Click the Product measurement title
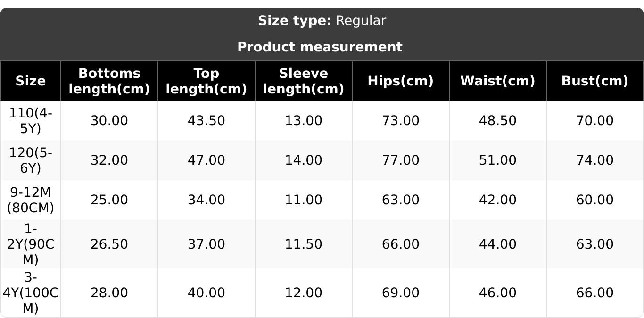The image size is (644, 318). coord(320,47)
